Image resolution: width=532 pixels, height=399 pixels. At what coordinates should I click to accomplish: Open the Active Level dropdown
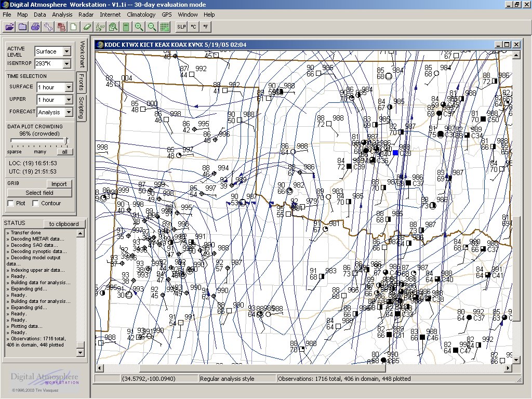pyautogui.click(x=67, y=51)
